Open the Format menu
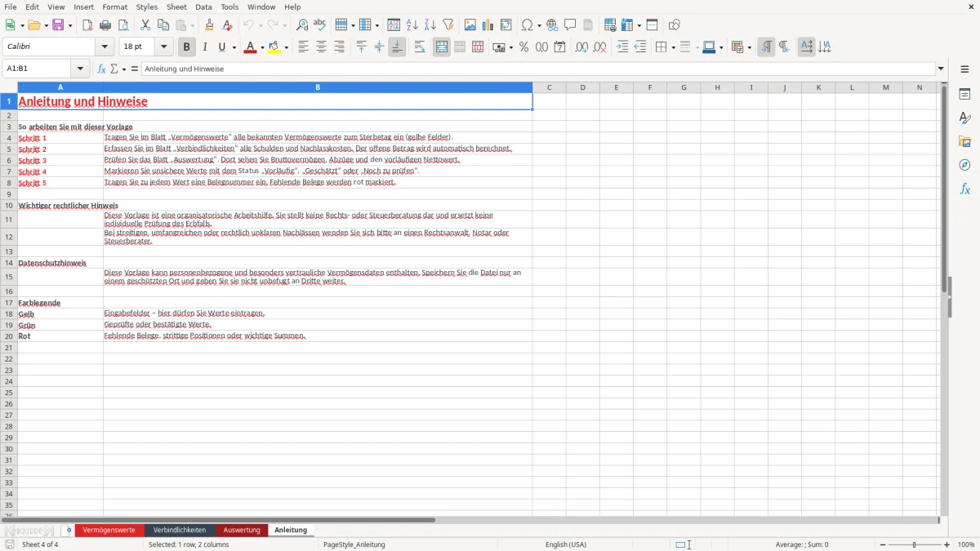Image resolution: width=980 pixels, height=551 pixels. pyautogui.click(x=114, y=7)
